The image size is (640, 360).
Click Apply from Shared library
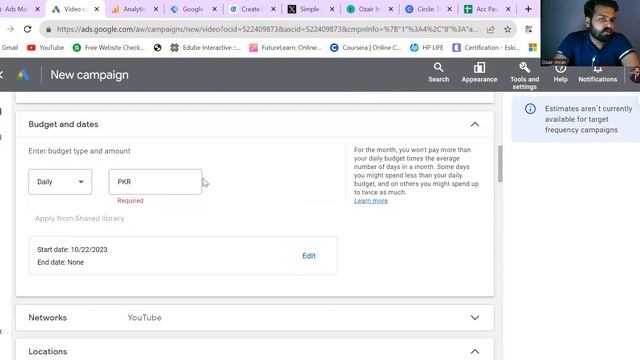coord(80,218)
